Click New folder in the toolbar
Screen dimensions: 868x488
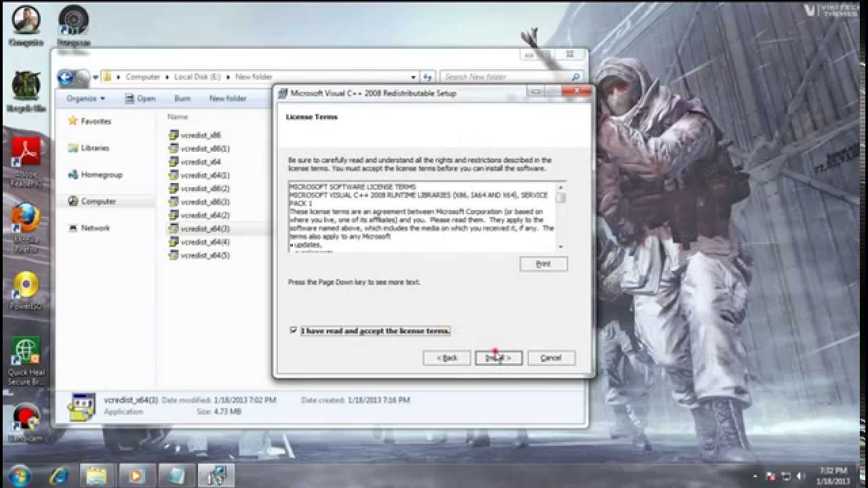click(x=228, y=98)
